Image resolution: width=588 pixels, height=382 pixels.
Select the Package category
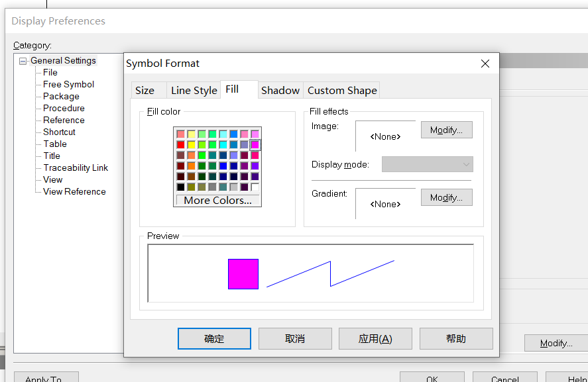(60, 96)
